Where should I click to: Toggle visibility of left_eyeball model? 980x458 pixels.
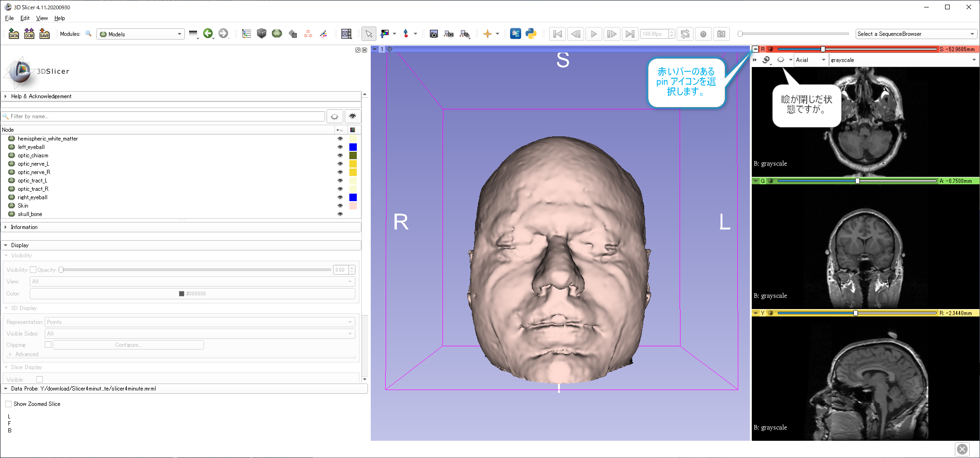pyautogui.click(x=340, y=147)
